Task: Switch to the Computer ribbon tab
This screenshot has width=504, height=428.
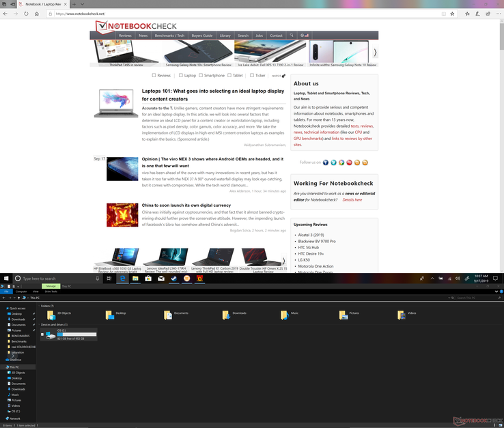Action: 21,291
